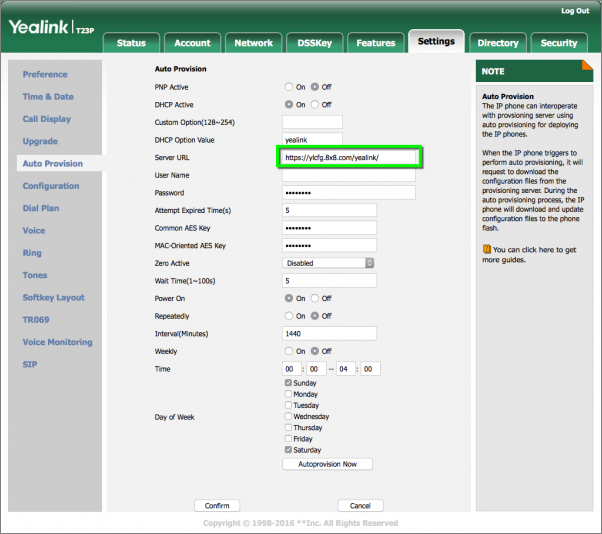
Task: Click the Log Out link
Action: point(575,10)
